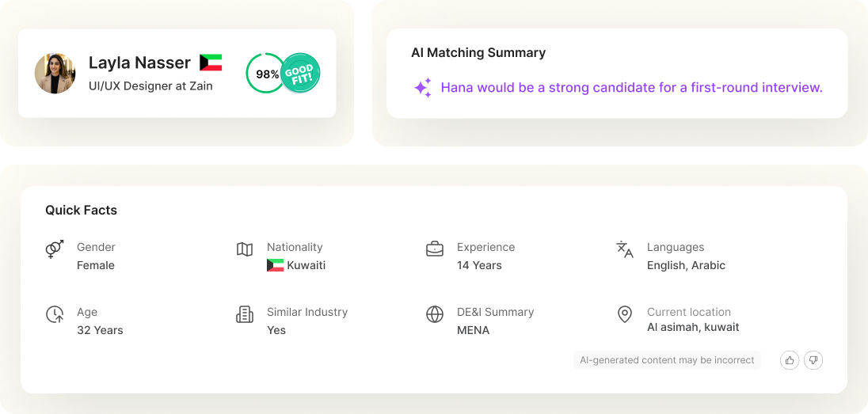868x414 pixels.
Task: Click the languages translate icon
Action: point(624,249)
